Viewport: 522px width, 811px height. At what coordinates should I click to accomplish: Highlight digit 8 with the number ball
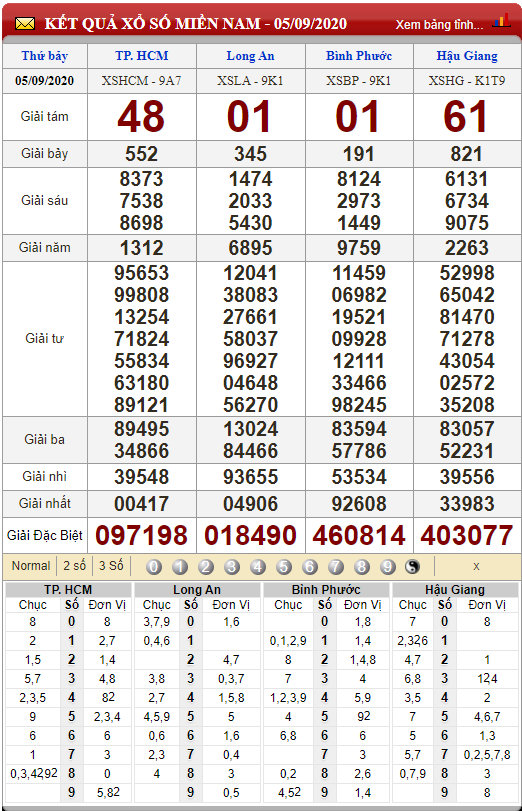(x=361, y=567)
